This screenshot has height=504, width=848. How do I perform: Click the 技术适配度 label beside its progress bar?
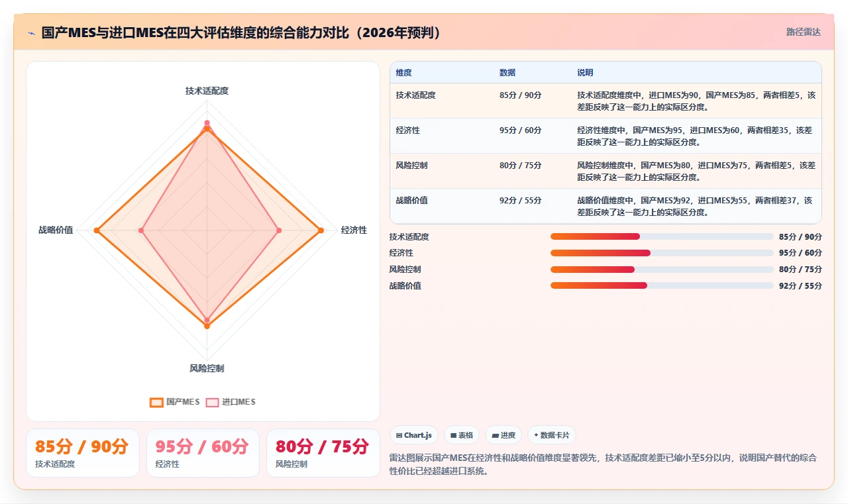click(409, 236)
